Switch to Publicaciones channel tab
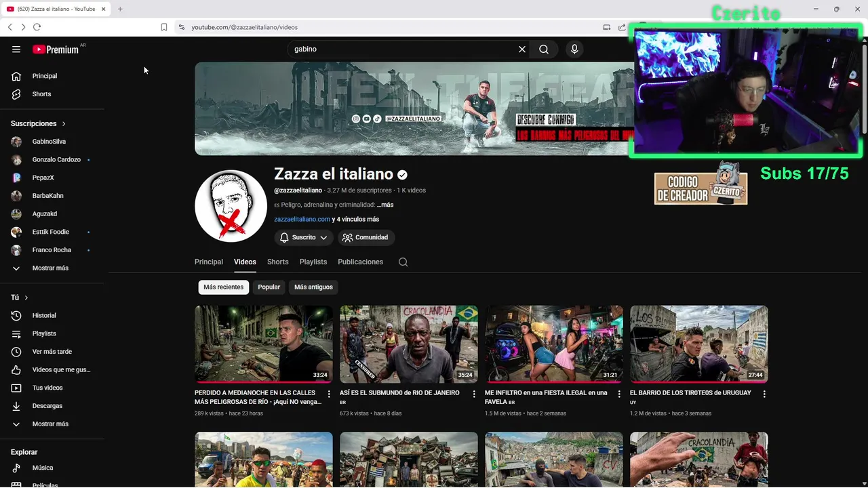 click(x=360, y=262)
